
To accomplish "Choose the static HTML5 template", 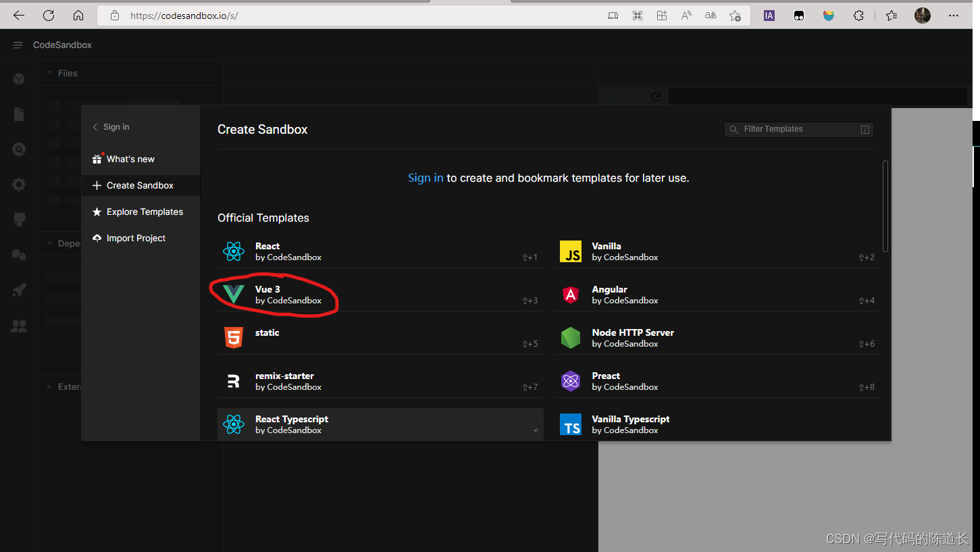I will [x=380, y=338].
